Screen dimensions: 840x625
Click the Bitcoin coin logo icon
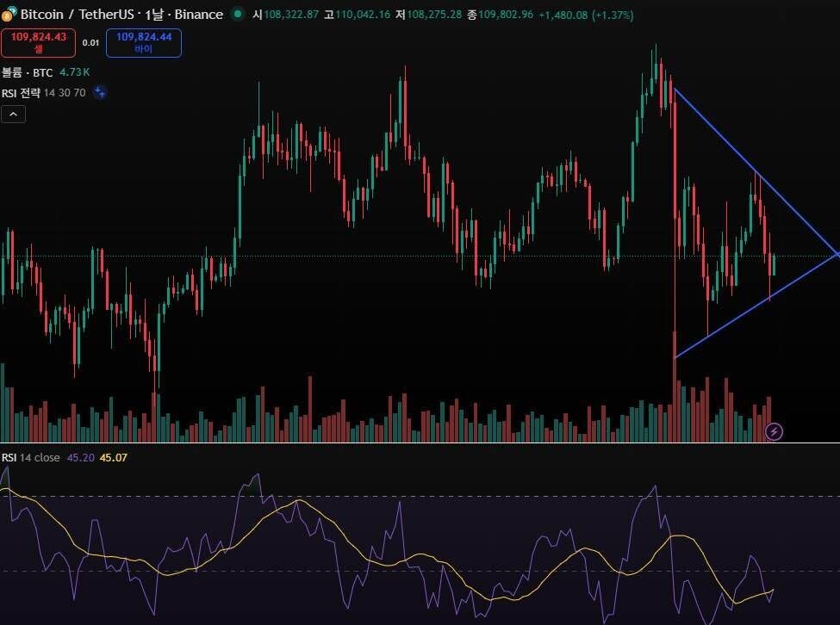tap(8, 15)
